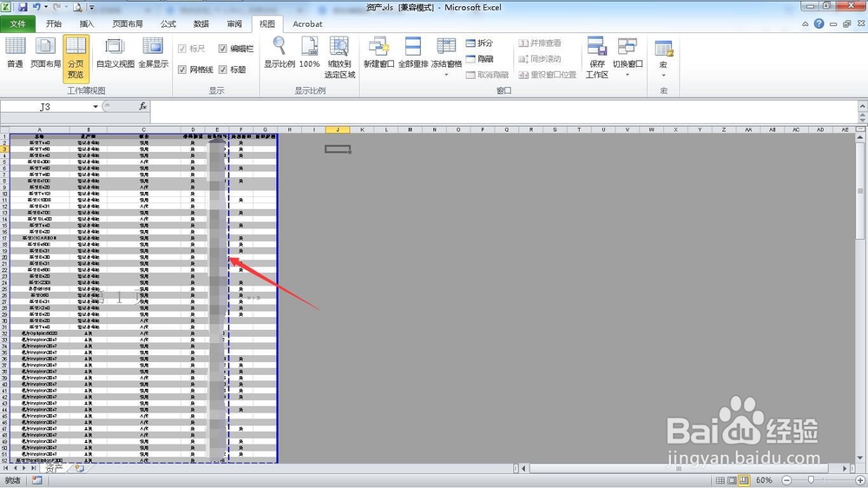Go to first sheet navigation arrow

point(6,469)
